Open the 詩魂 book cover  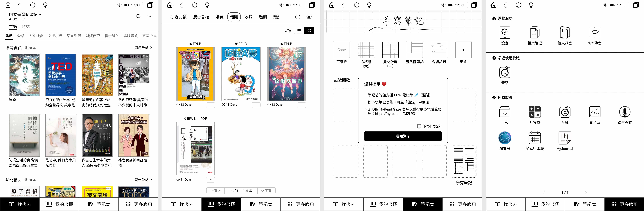point(24,75)
